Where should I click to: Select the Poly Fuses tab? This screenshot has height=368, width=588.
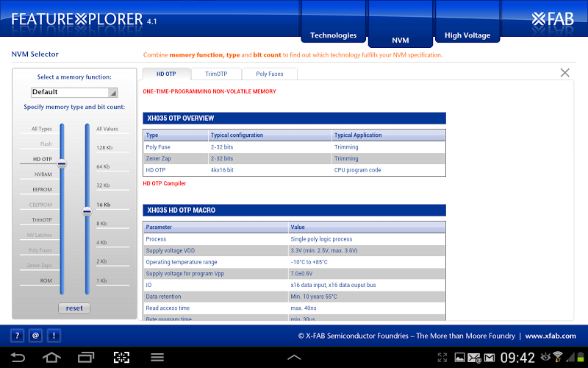270,74
